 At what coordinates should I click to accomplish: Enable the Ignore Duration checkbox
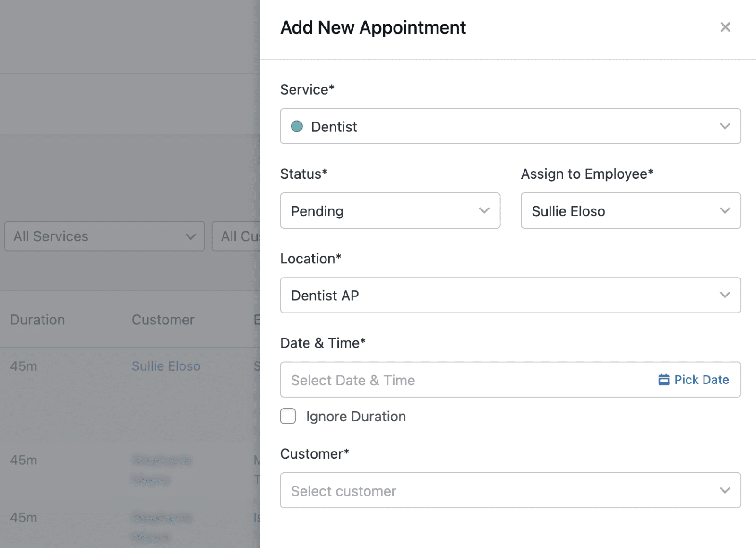click(288, 416)
